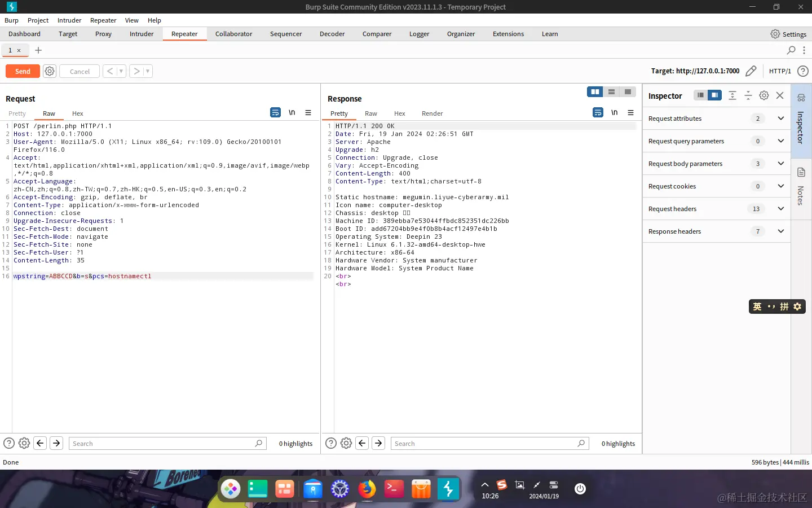Switch Inspector to double-column layout

pos(714,95)
